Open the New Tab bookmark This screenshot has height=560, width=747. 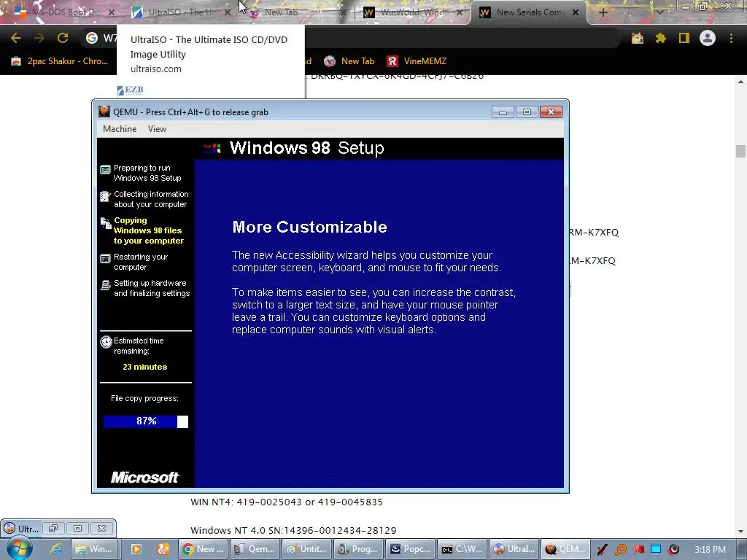coord(349,61)
